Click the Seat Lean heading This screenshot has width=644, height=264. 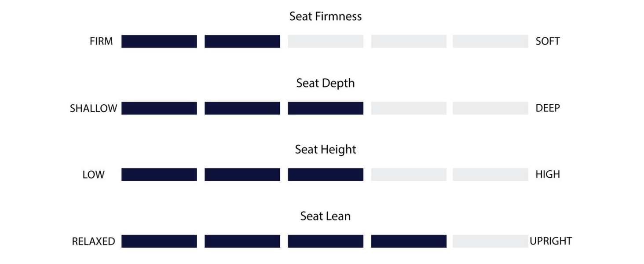(325, 216)
